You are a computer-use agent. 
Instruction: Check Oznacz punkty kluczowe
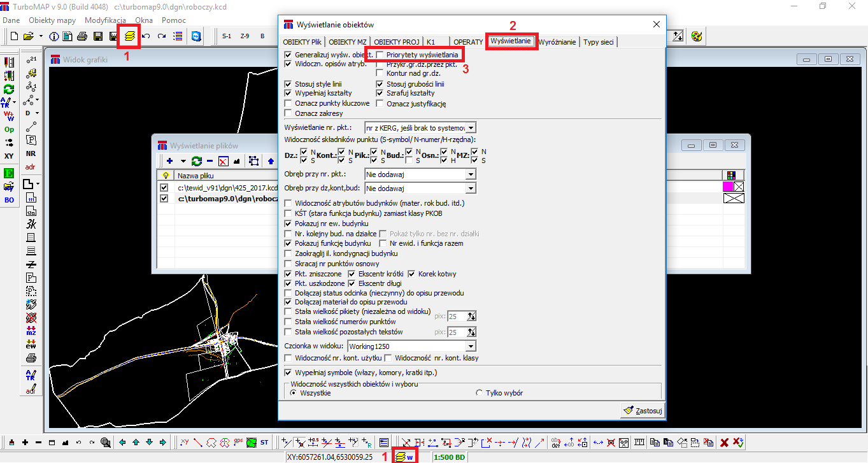288,103
